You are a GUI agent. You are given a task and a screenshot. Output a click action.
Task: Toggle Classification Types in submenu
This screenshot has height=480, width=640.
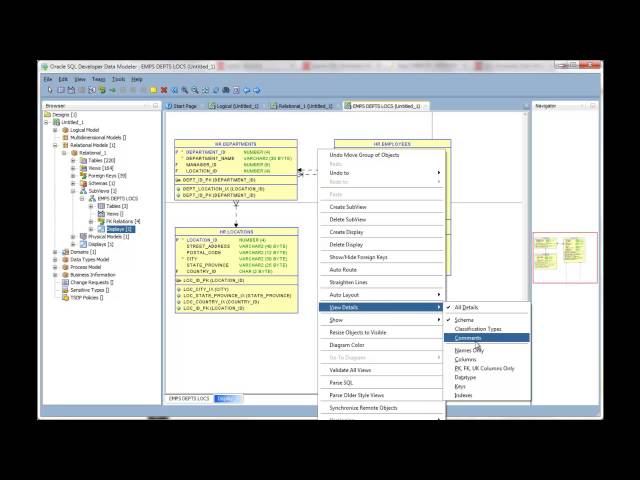click(x=487, y=329)
